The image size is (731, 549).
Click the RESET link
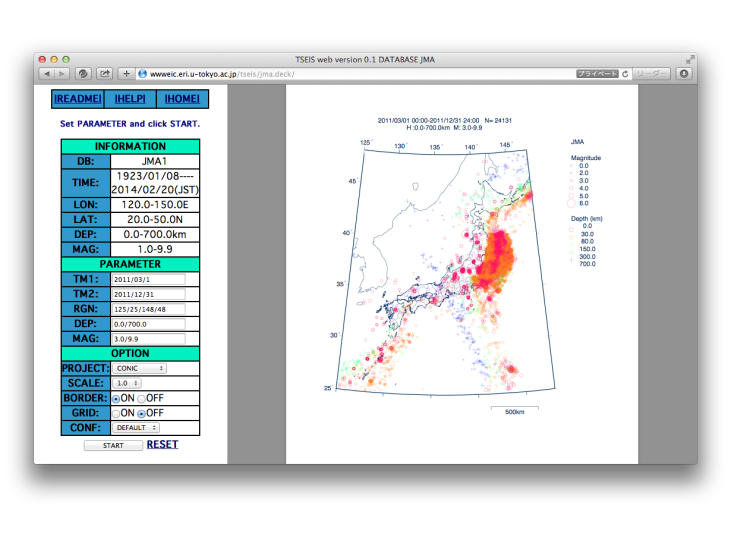click(x=162, y=445)
